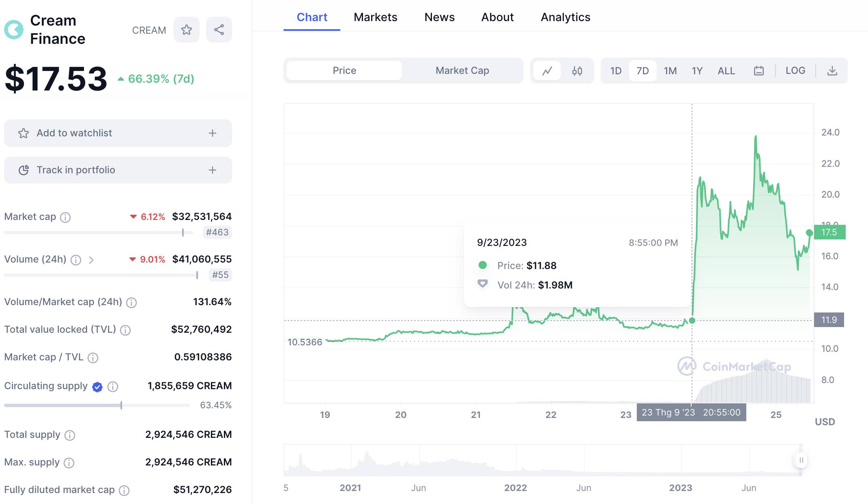Click plus icon on Track in portfolio
Screen dimensions: 868x504
(213, 170)
